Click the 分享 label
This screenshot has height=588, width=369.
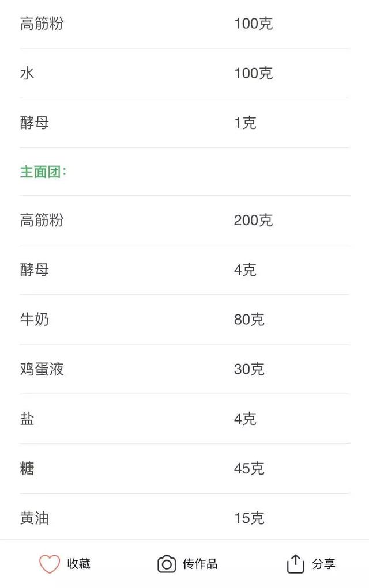point(323,564)
